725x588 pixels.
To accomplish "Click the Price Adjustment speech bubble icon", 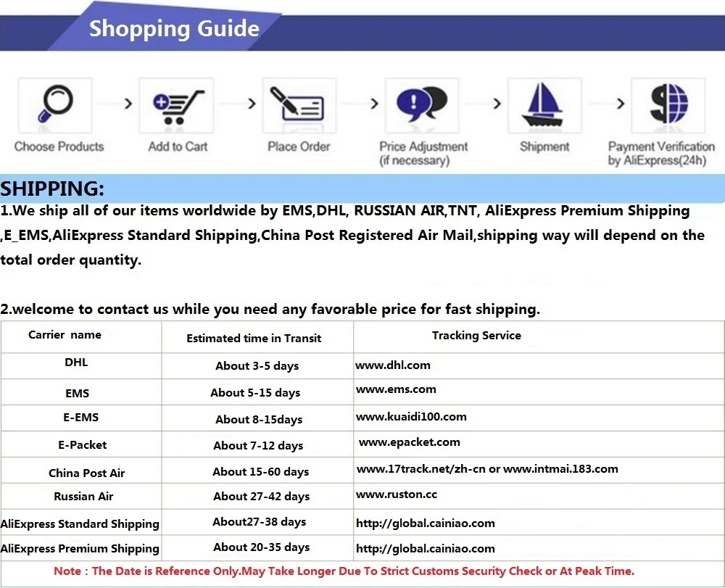I will (422, 104).
